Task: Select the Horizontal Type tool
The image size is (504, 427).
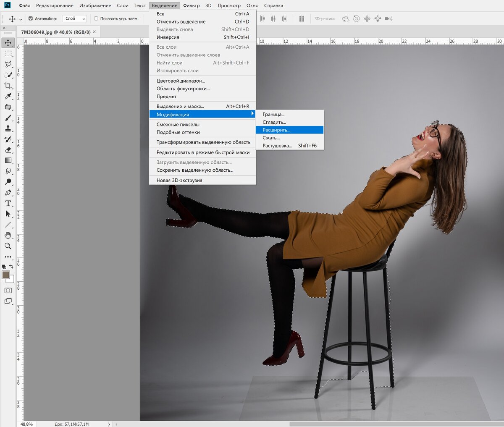Action: point(8,203)
